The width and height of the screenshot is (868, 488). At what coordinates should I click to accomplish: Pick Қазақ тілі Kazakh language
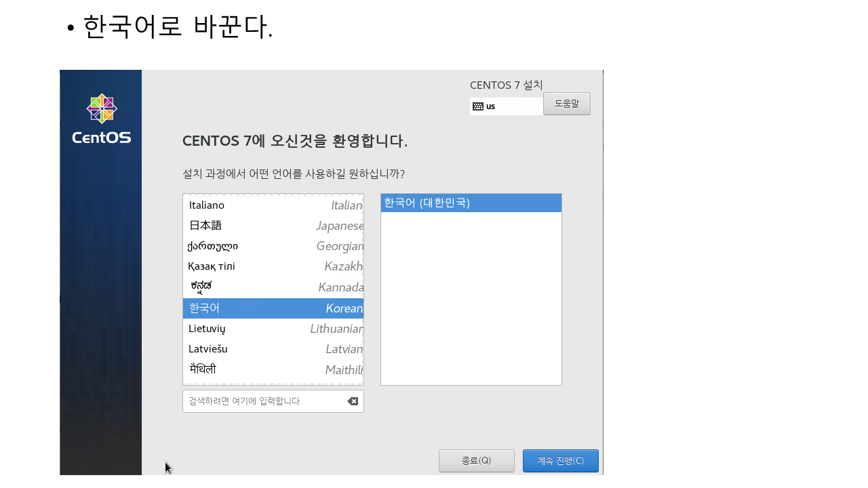273,266
